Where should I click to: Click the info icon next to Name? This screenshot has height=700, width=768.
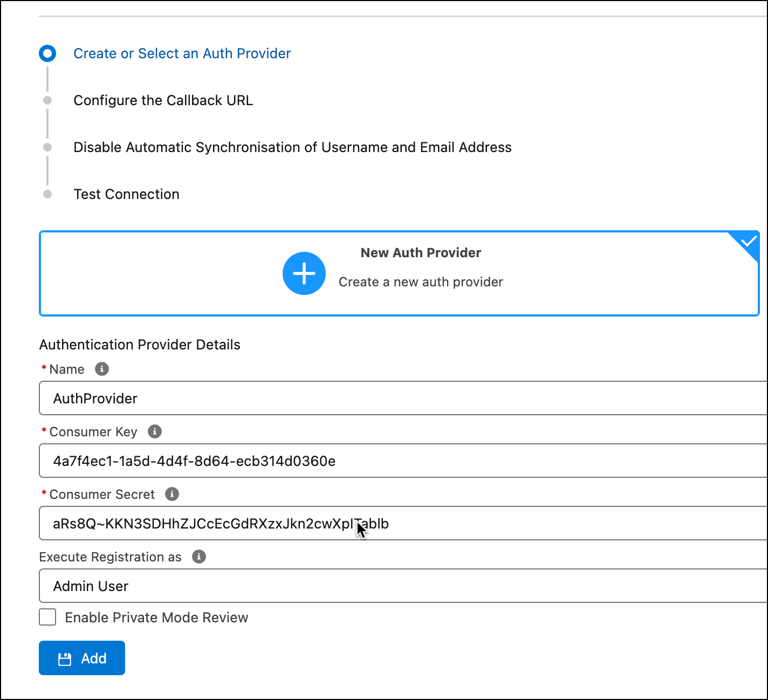(102, 369)
